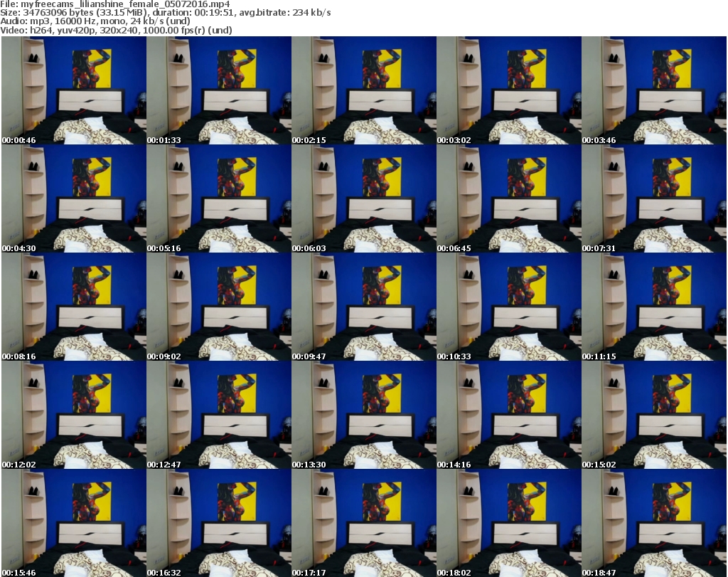This screenshot has height=577, width=728.
Task: Select the thumbnail frame at 00:18:47
Action: click(x=654, y=523)
